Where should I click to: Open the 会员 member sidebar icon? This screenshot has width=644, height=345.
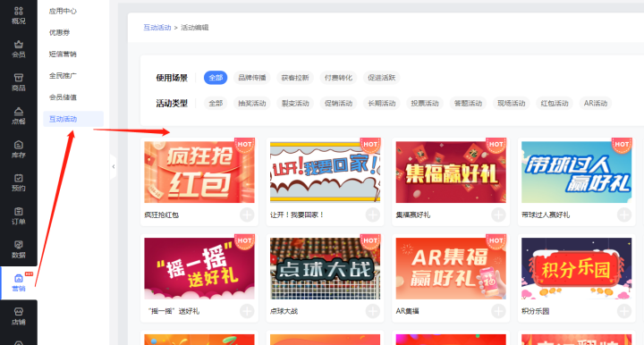[19, 49]
